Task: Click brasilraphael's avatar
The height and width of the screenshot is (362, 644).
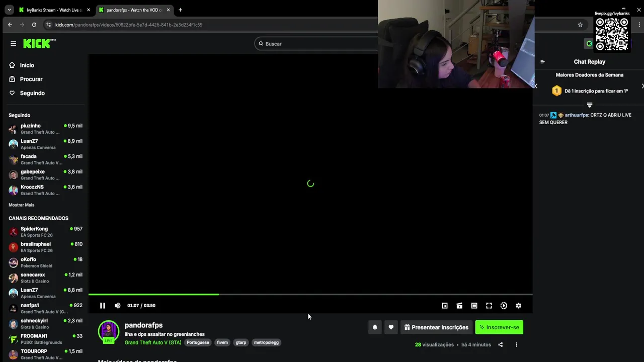Action: click(x=14, y=247)
